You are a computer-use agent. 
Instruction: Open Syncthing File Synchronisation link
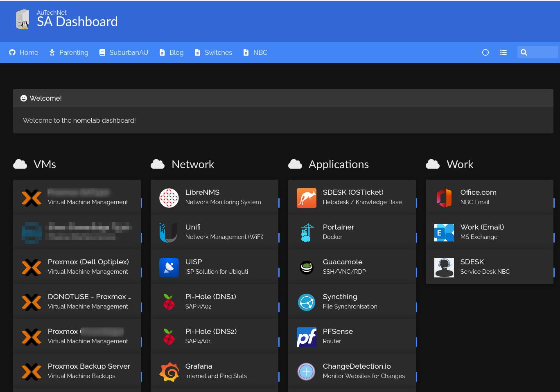click(352, 301)
